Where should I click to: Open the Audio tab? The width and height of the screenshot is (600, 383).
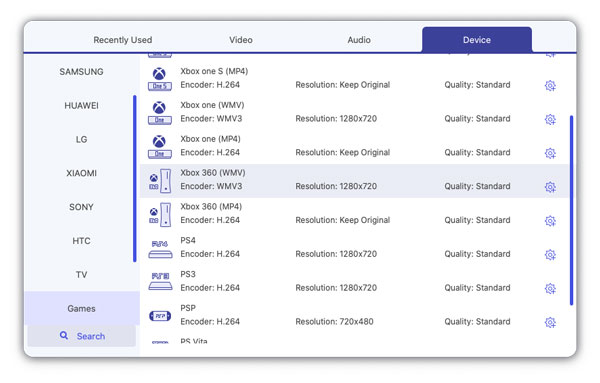point(359,40)
